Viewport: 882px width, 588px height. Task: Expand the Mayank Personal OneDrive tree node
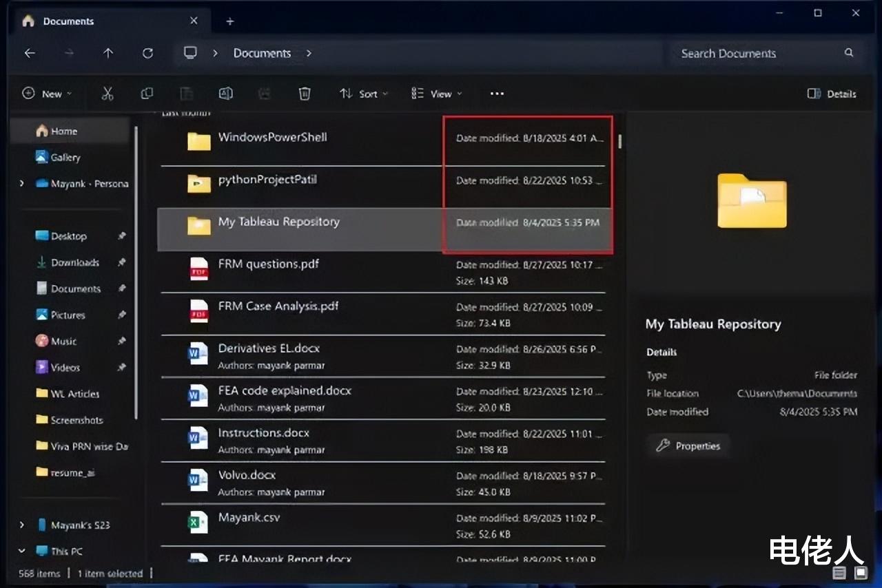[22, 184]
